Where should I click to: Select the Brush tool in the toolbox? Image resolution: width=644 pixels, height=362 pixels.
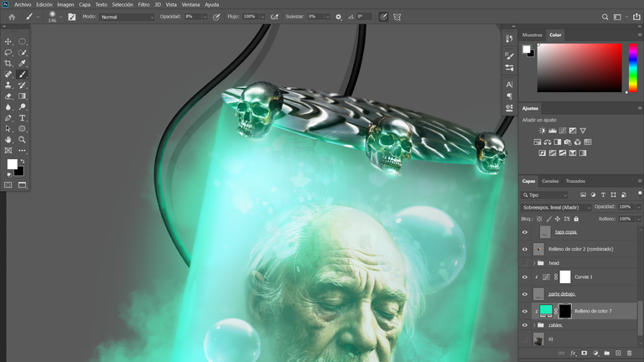[22, 75]
